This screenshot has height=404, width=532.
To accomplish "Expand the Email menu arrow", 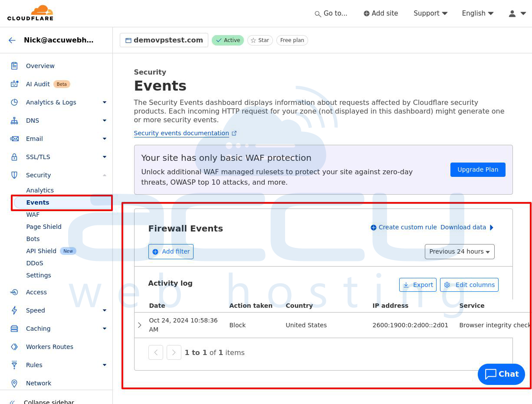I will click(105, 139).
